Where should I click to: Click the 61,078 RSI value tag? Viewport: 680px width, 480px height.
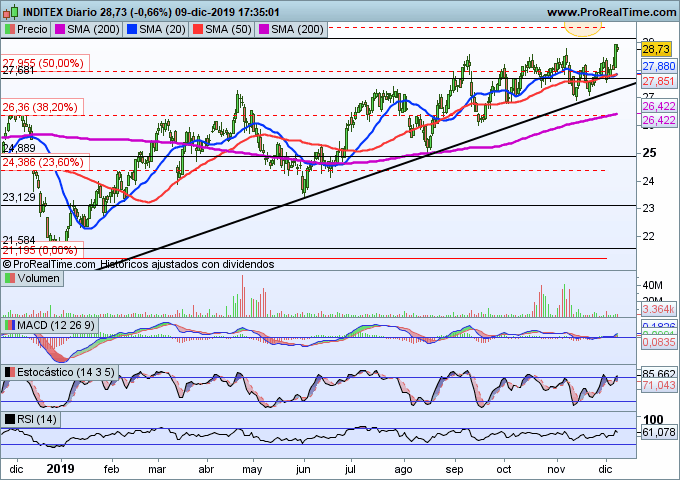coord(659,432)
